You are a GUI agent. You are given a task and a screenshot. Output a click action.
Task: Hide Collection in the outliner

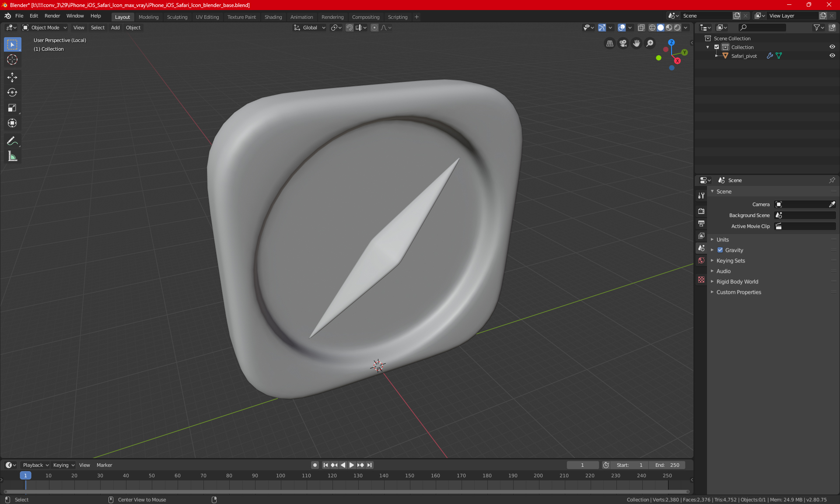coord(832,47)
